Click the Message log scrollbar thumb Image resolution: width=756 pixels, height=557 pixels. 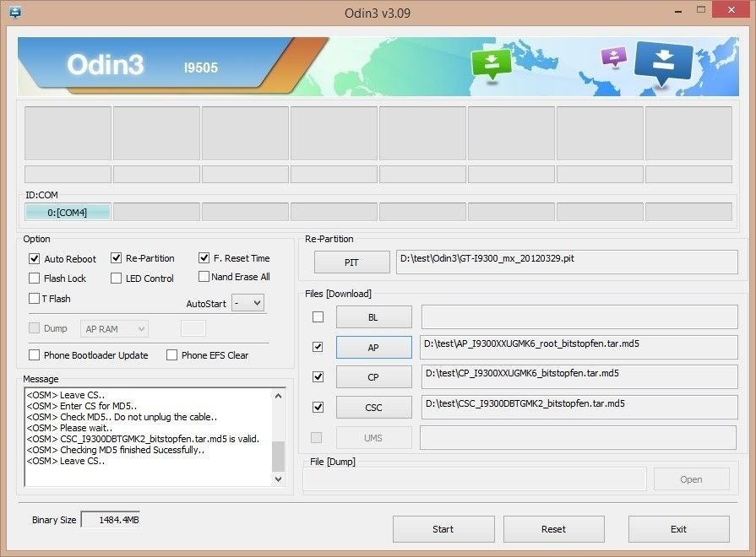point(278,457)
